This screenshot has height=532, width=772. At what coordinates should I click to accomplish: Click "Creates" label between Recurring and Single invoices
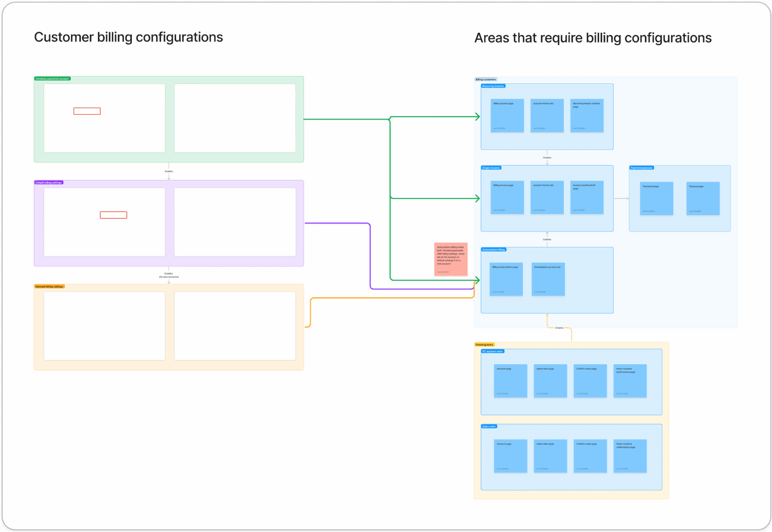[x=547, y=158]
